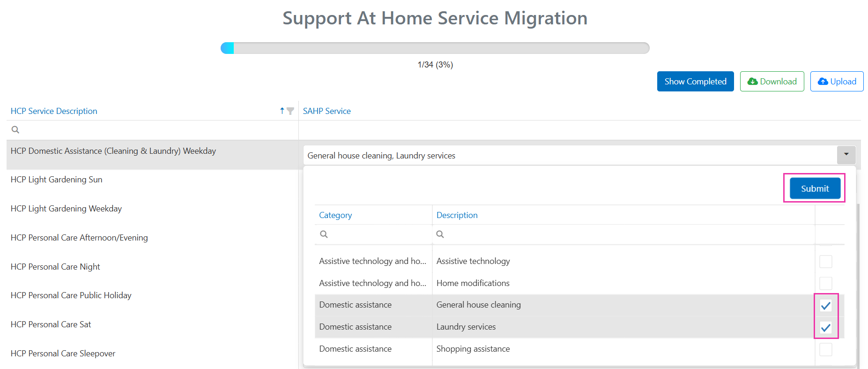
Task: Uncheck the General house cleaning checkbox
Action: click(x=825, y=305)
